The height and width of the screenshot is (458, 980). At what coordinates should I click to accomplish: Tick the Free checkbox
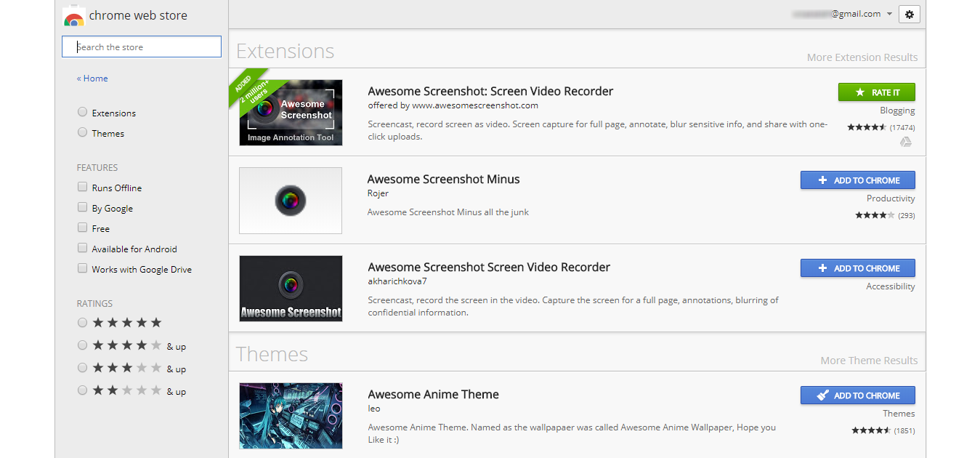82,228
